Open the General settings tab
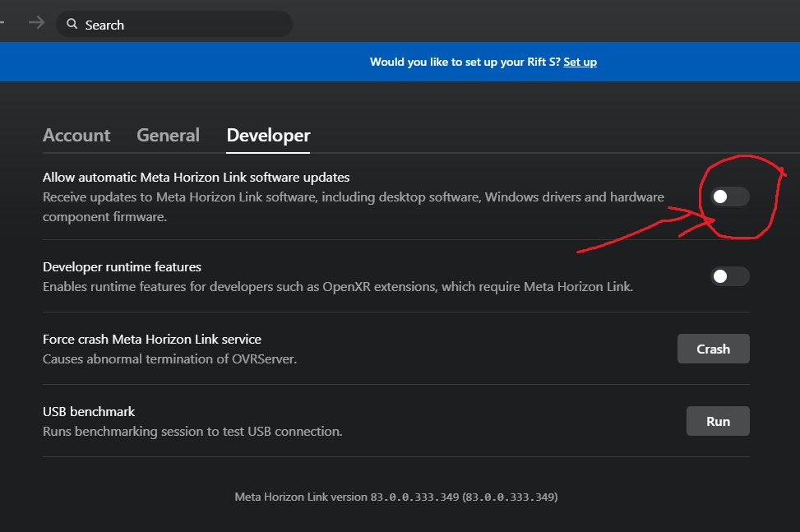 coord(168,135)
